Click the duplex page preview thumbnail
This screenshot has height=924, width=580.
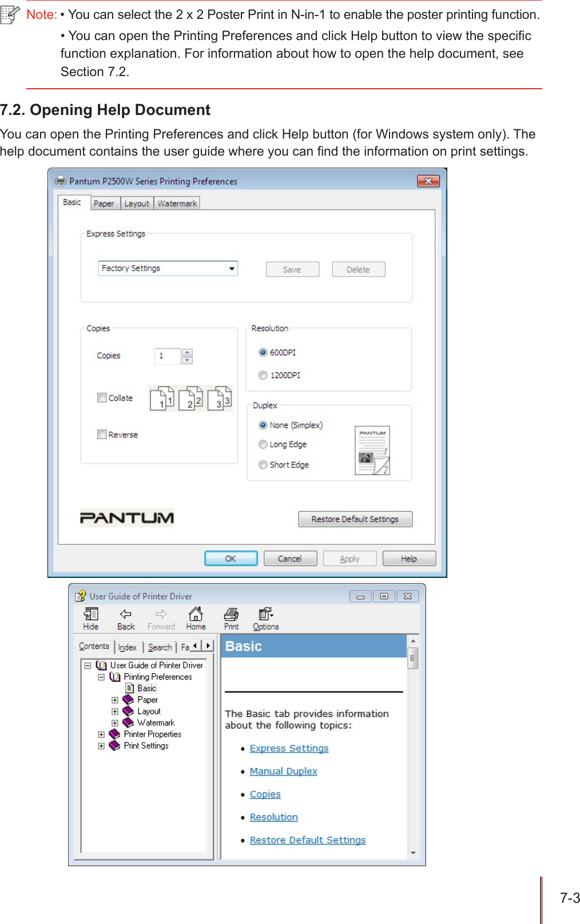point(372,450)
